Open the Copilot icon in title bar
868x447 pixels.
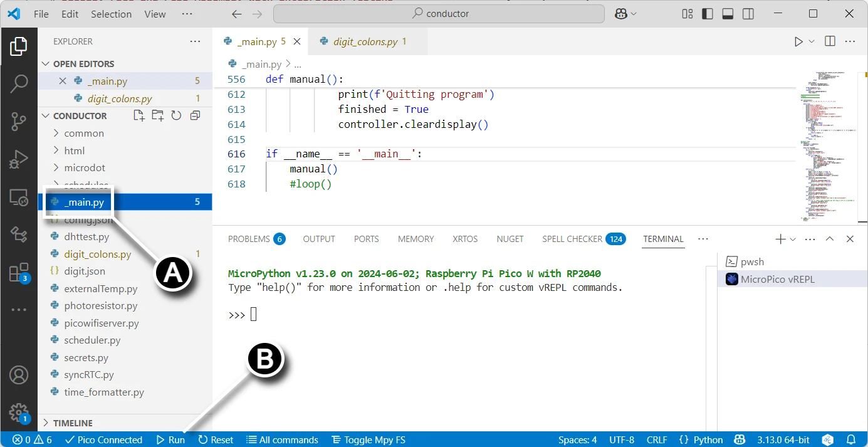pyautogui.click(x=621, y=14)
